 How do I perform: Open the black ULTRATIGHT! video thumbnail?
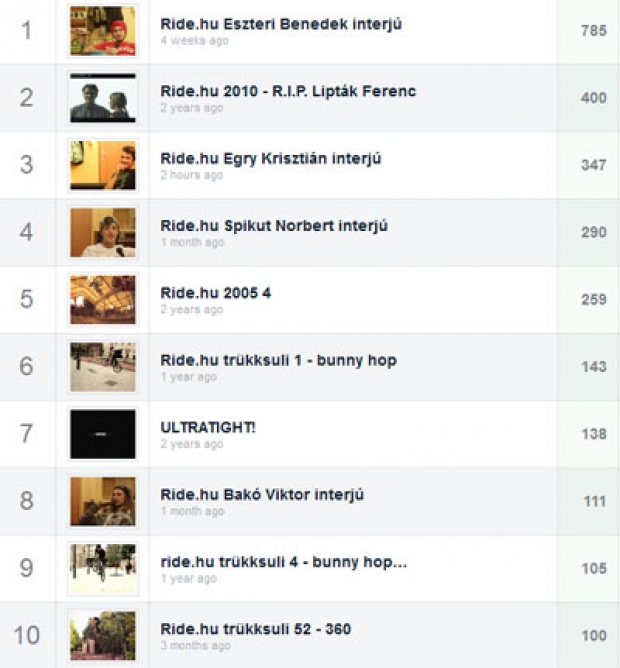pos(103,434)
